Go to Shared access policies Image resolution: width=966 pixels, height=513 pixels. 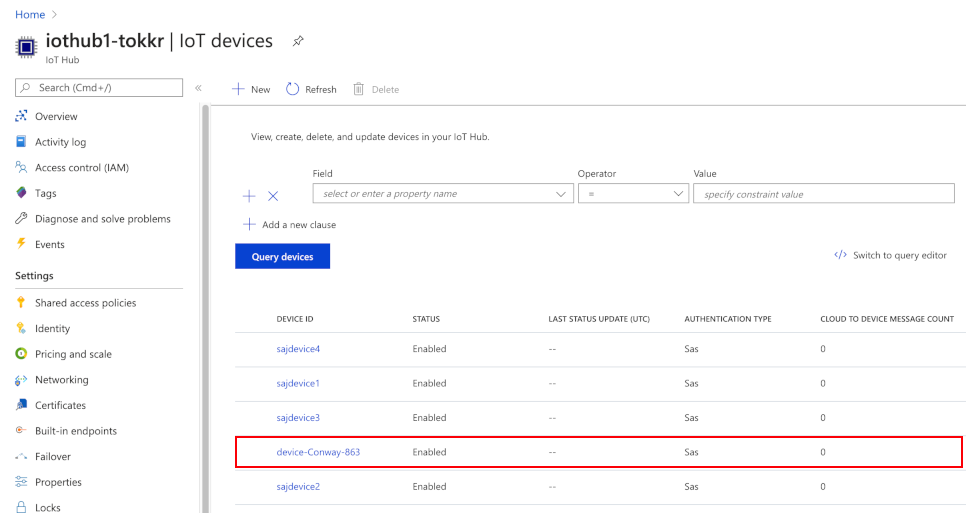click(x=86, y=303)
